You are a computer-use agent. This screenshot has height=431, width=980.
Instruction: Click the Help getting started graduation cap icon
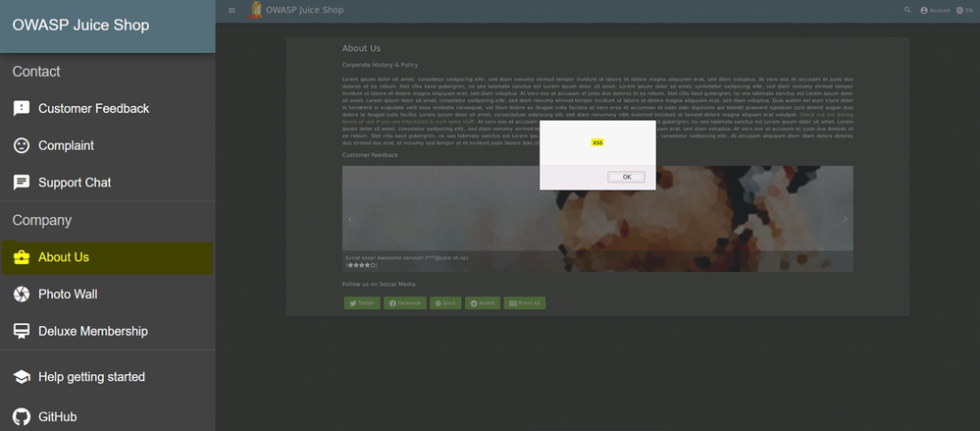coord(22,377)
